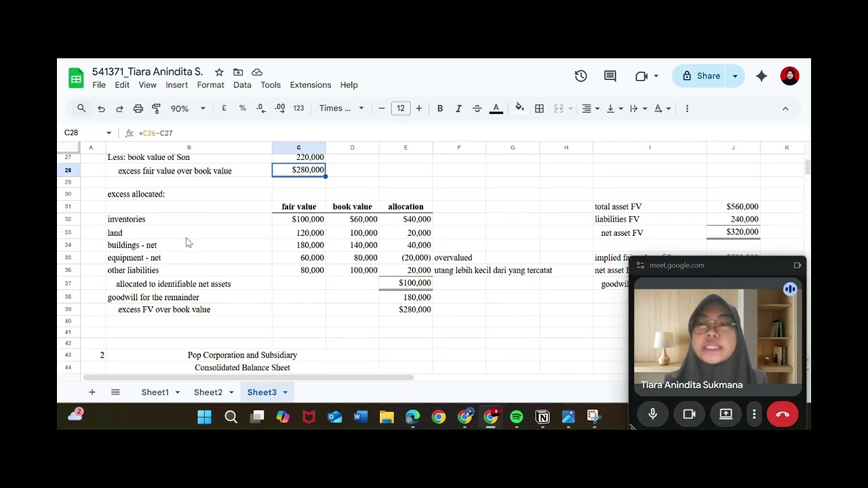The image size is (868, 488).
Task: Redo the last action
Action: 119,108
